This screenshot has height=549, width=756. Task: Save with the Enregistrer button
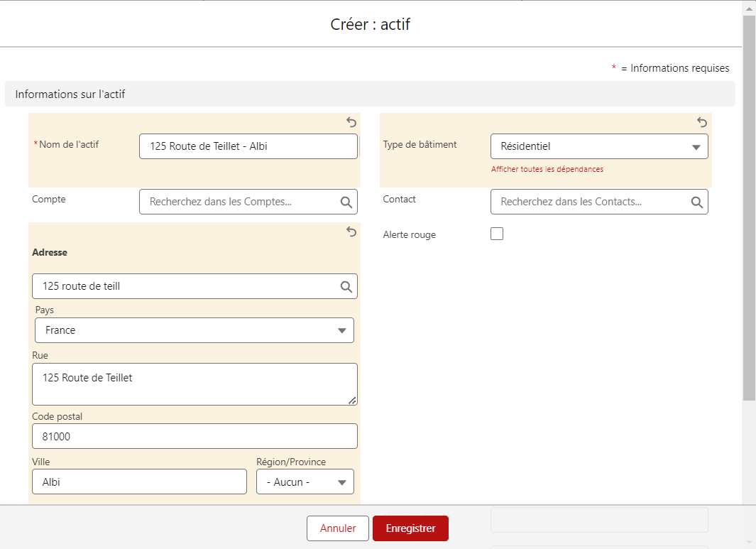point(411,528)
